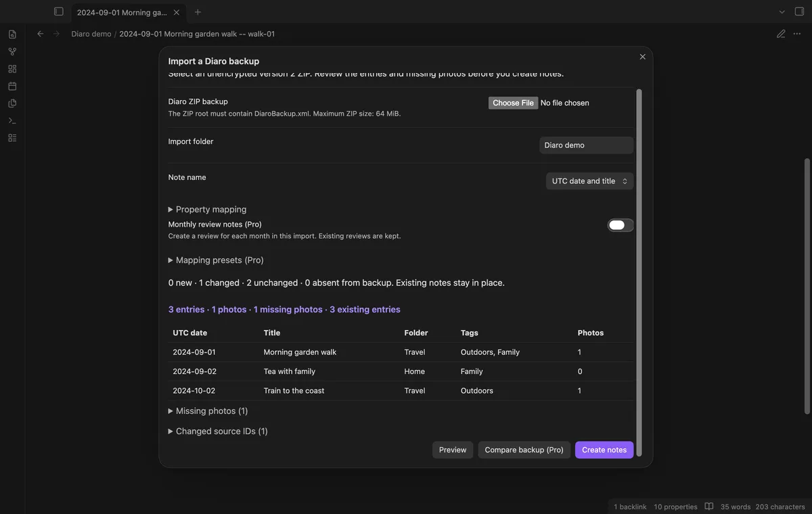Viewport: 812px width, 514px height.
Task: Click the edit pencil icon
Action: [781, 34]
